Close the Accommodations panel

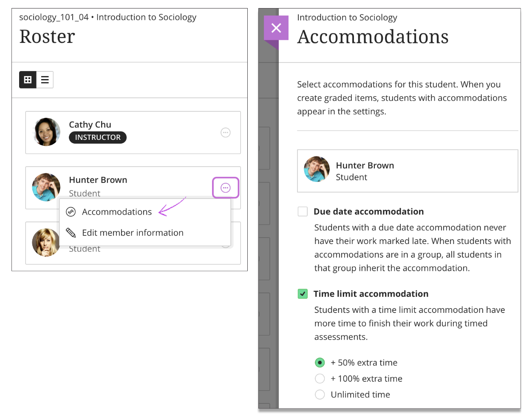(276, 28)
